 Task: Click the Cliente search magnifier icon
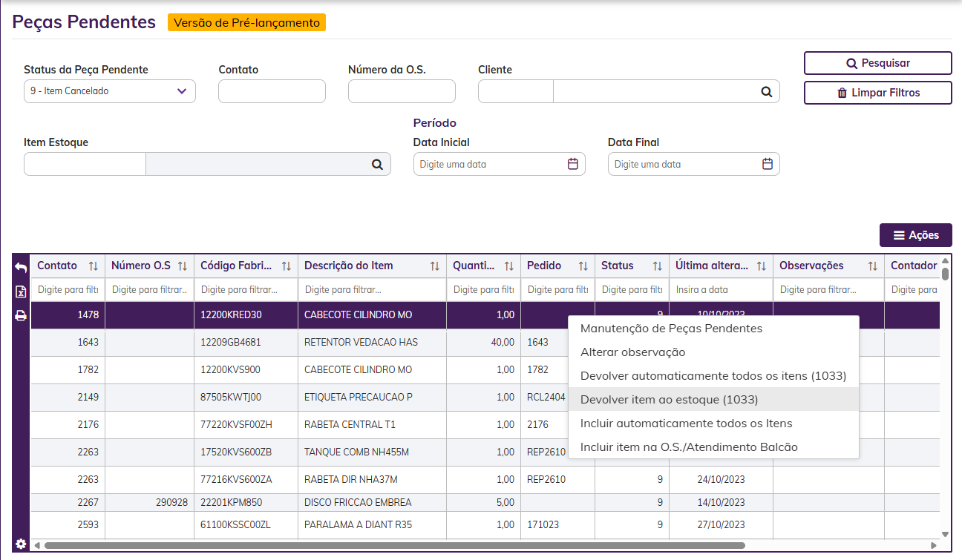[x=766, y=92]
